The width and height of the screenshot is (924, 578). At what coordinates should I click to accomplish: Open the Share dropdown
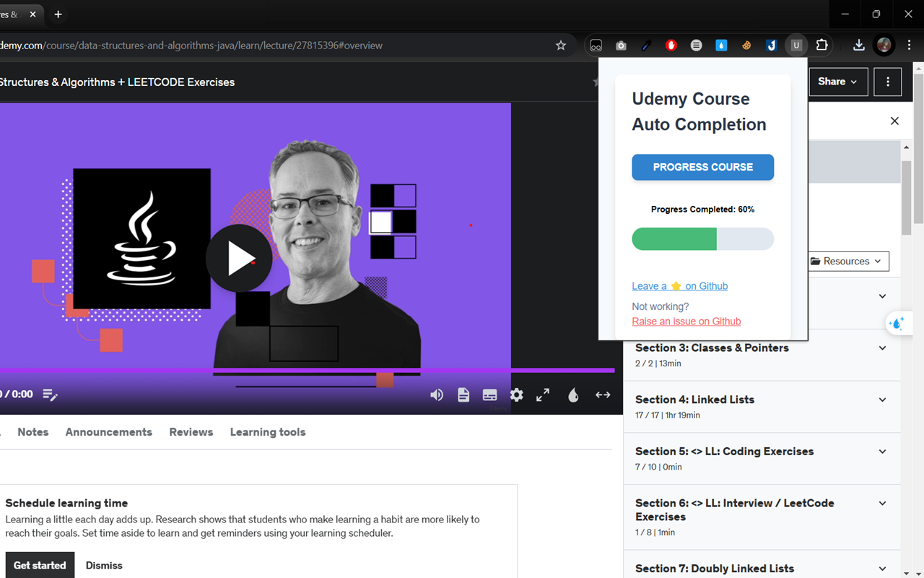coord(838,82)
